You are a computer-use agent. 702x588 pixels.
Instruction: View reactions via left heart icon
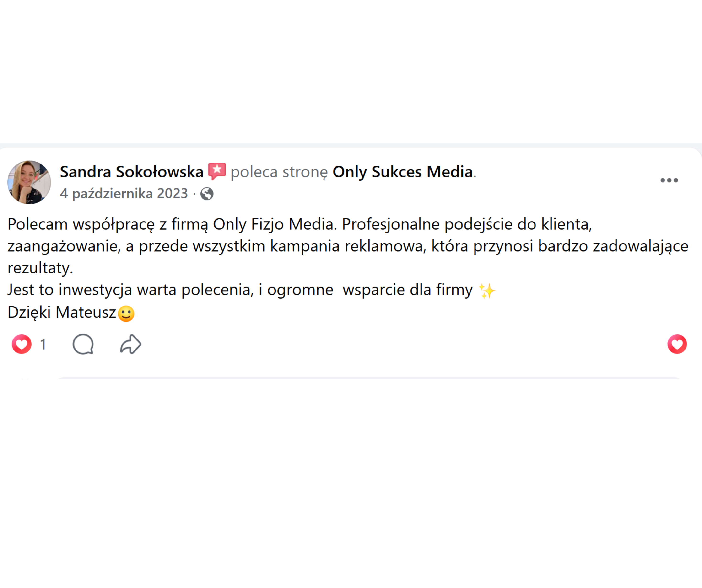pyautogui.click(x=22, y=344)
